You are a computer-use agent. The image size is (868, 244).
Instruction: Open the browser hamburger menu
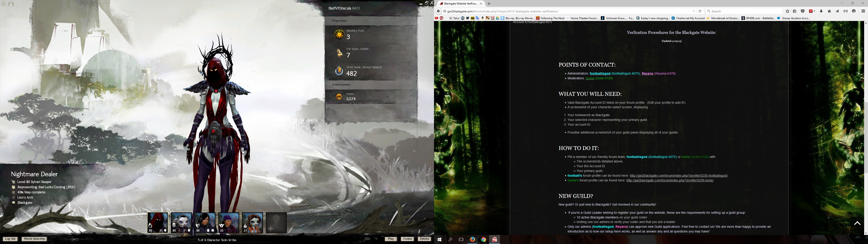[863, 11]
